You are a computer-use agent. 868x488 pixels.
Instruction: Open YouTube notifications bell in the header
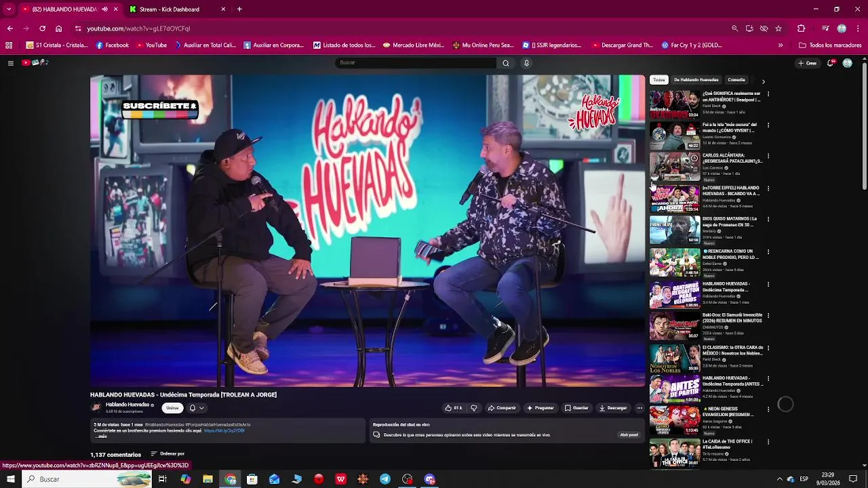831,63
